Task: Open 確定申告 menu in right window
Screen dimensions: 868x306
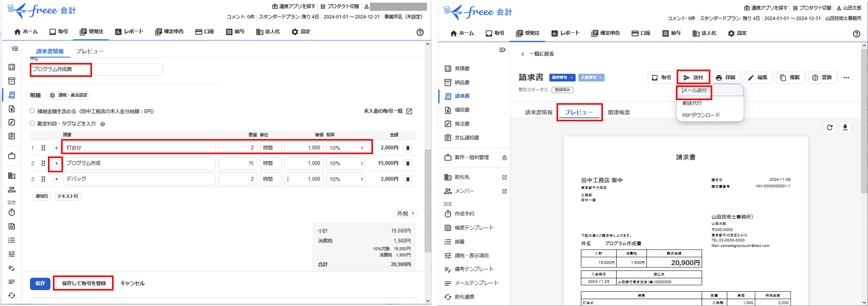Action: 605,33
